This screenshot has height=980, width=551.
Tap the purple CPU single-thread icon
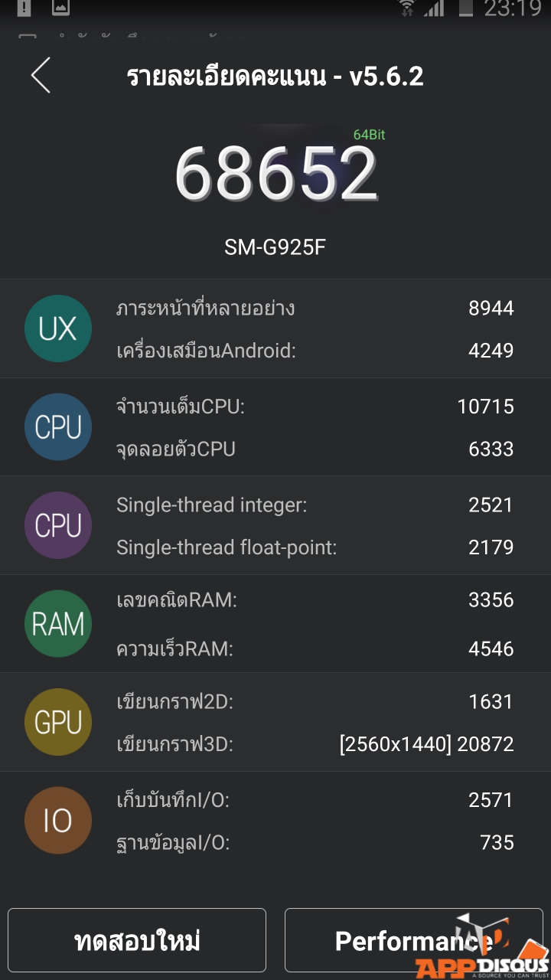click(x=58, y=525)
